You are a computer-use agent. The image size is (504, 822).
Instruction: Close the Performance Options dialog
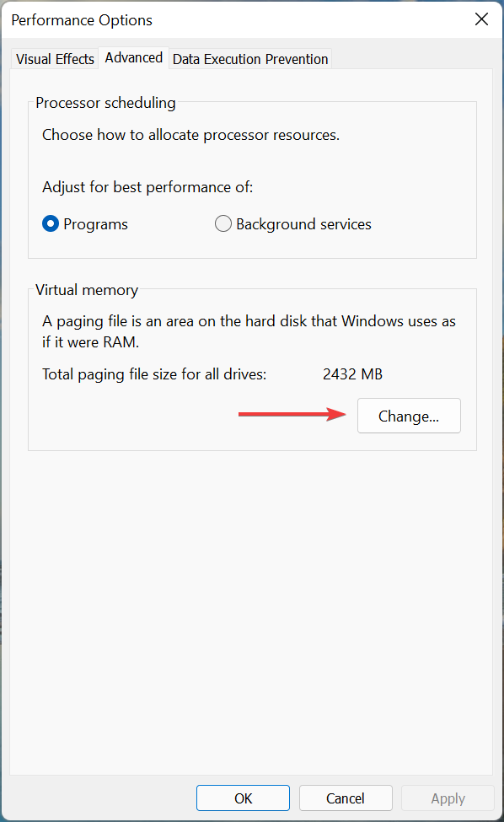tap(481, 19)
